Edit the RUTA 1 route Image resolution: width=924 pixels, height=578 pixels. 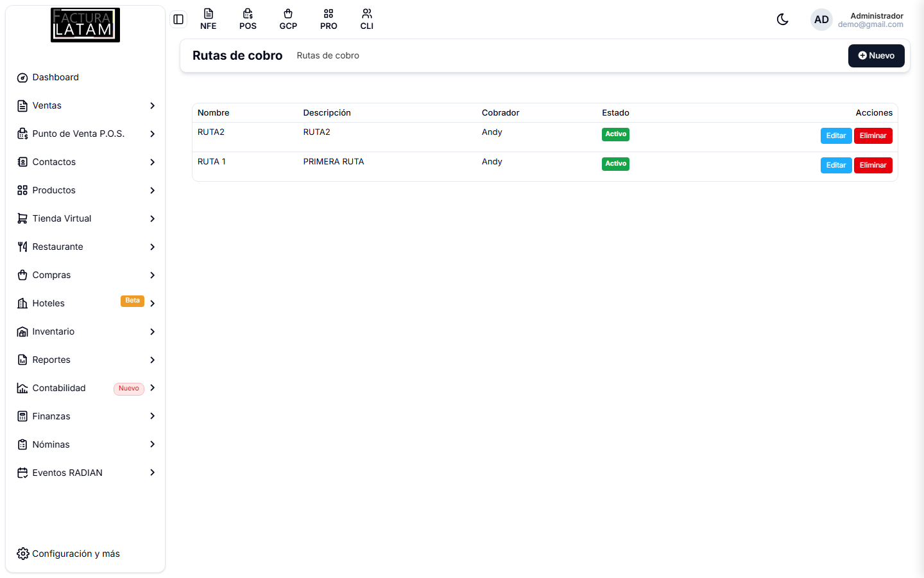pyautogui.click(x=836, y=166)
